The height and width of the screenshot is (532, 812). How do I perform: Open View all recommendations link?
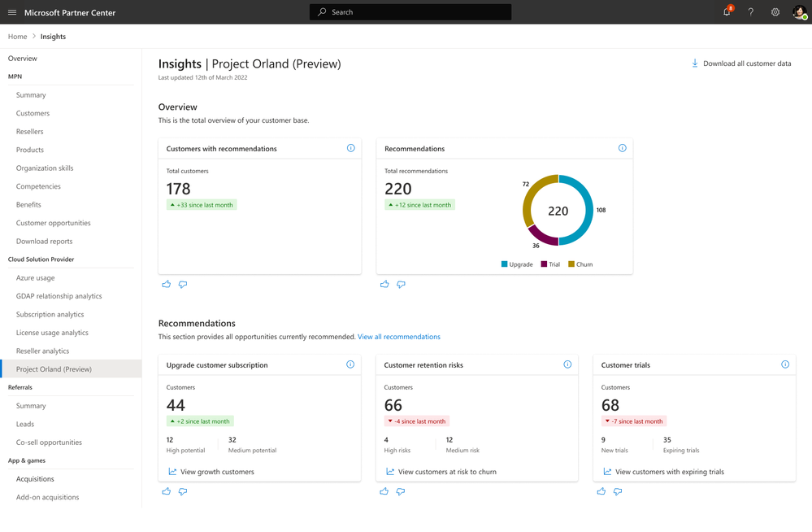tap(399, 337)
